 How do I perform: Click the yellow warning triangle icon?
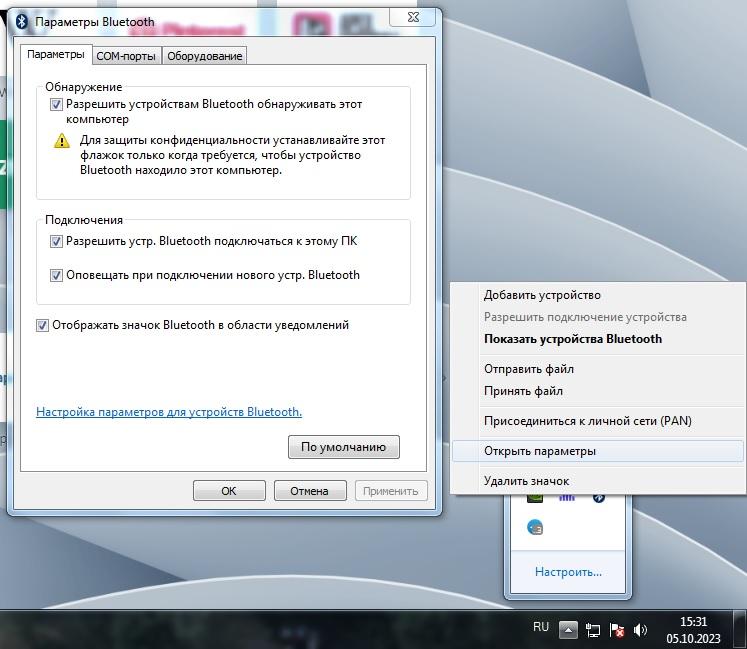[61, 141]
